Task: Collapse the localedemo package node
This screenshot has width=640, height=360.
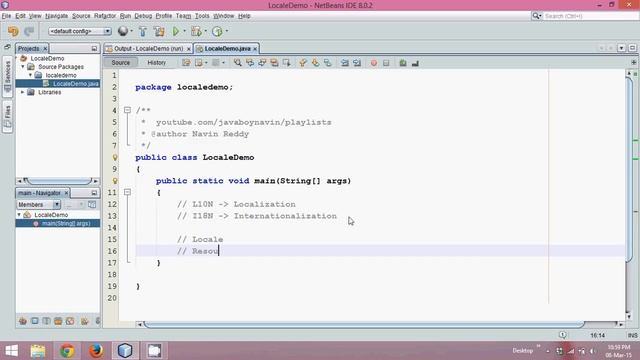Action: [x=31, y=75]
